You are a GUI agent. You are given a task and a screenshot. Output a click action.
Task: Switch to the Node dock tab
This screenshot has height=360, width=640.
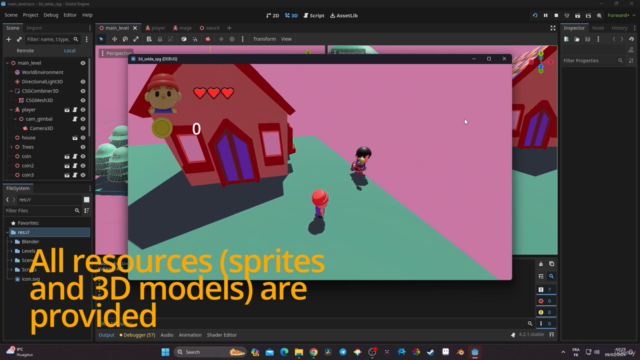[598, 28]
